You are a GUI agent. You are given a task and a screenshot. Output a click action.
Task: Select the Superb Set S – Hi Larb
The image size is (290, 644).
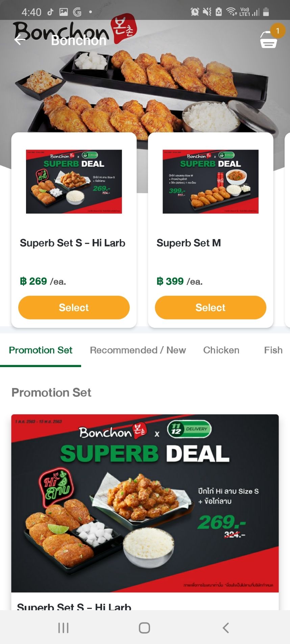(x=74, y=308)
